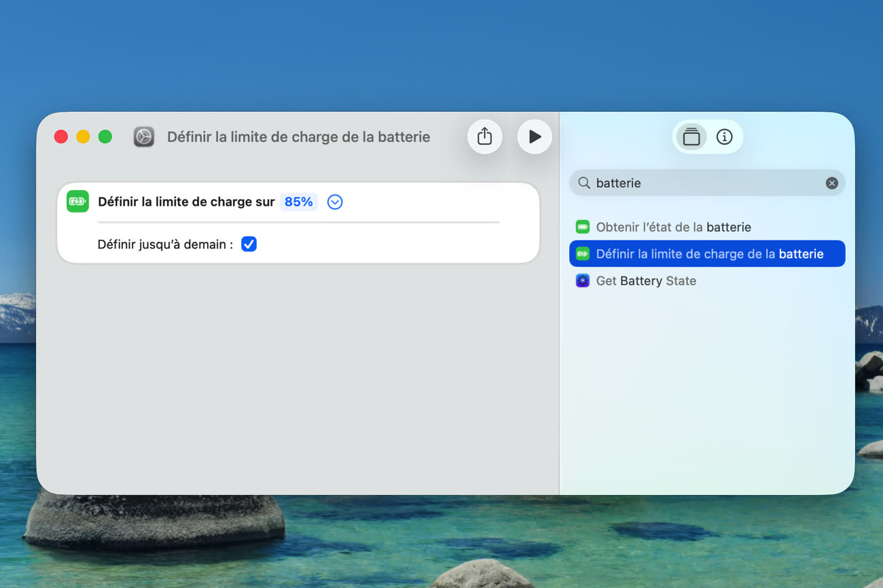Click the magnifying glass search icon
The height and width of the screenshot is (588, 883).
click(583, 183)
